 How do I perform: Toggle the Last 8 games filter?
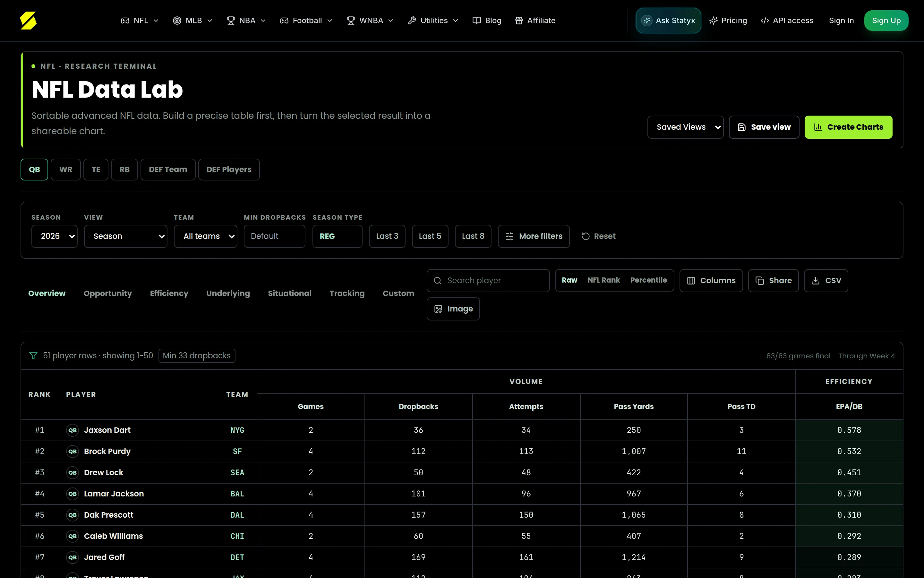coord(473,236)
